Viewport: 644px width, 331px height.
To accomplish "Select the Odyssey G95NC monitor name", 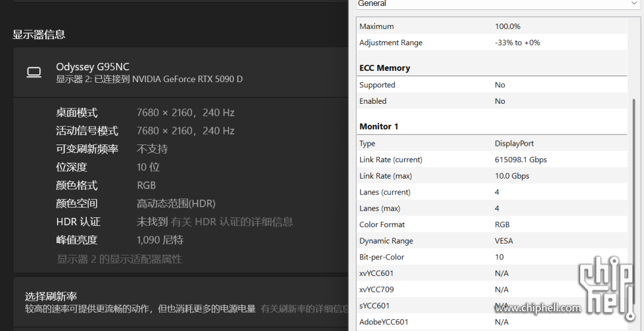I will [93, 67].
